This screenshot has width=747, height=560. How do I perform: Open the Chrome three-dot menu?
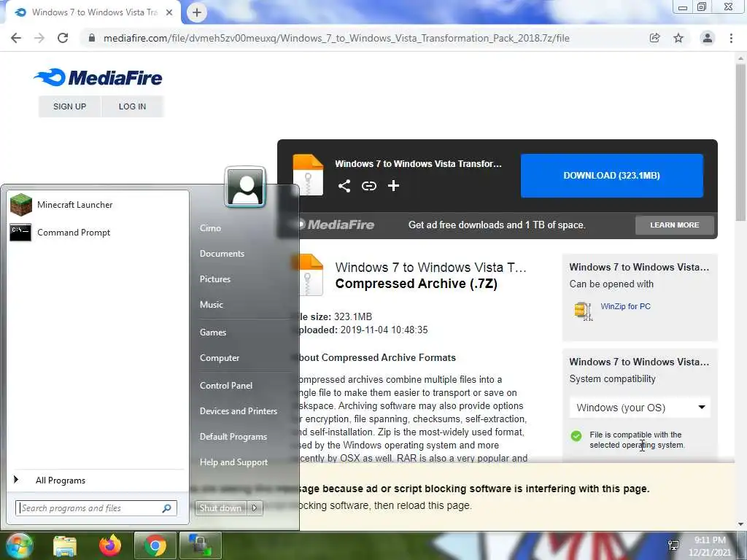pyautogui.click(x=731, y=38)
